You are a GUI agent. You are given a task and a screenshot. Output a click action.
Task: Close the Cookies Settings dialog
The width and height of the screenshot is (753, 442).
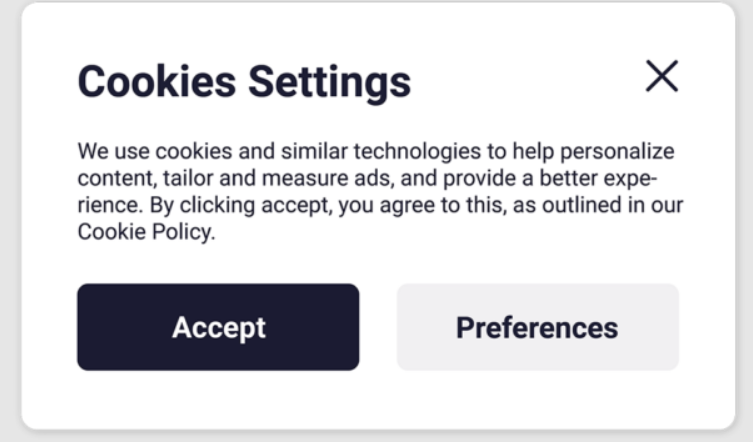(x=661, y=76)
